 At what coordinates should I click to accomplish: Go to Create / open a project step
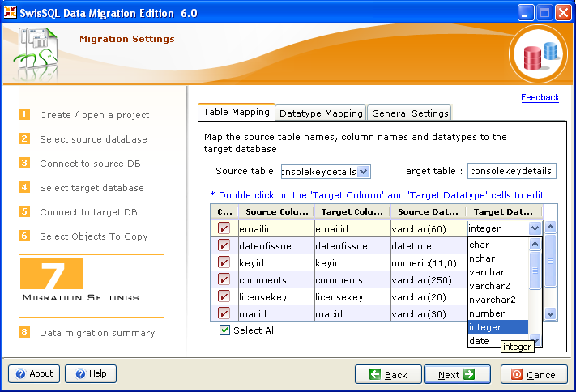tap(95, 115)
